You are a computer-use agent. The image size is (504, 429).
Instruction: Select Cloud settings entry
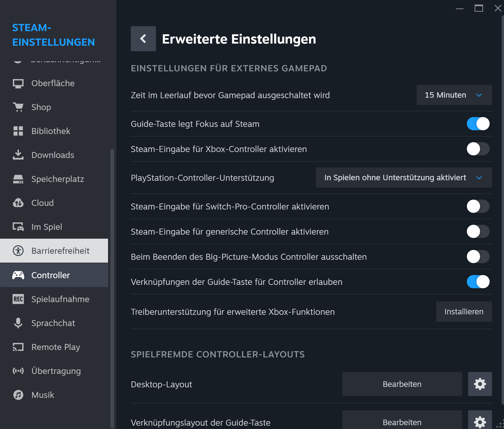[x=54, y=203]
